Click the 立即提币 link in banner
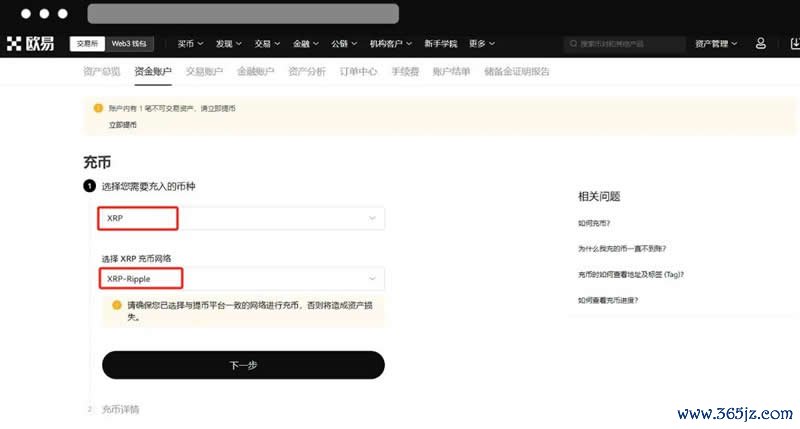 [122, 124]
